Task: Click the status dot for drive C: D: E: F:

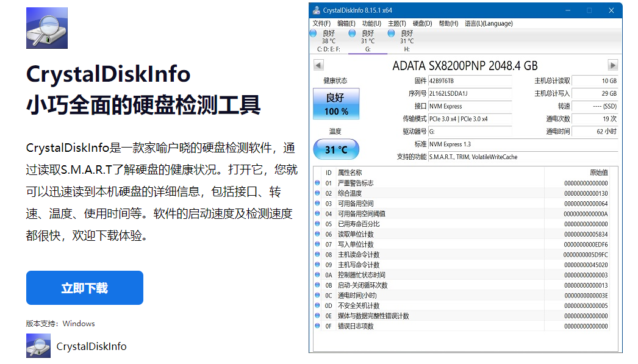Action: (x=314, y=34)
